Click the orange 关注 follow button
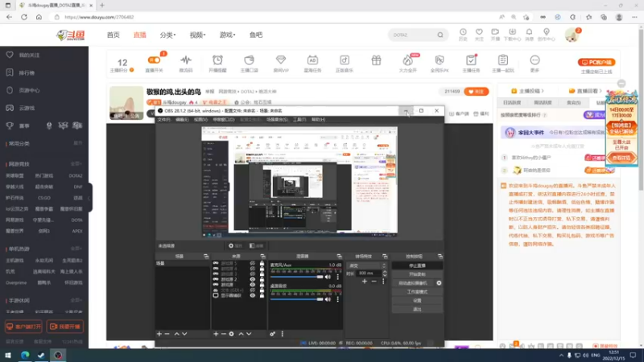This screenshot has width=644, height=362. click(476, 92)
